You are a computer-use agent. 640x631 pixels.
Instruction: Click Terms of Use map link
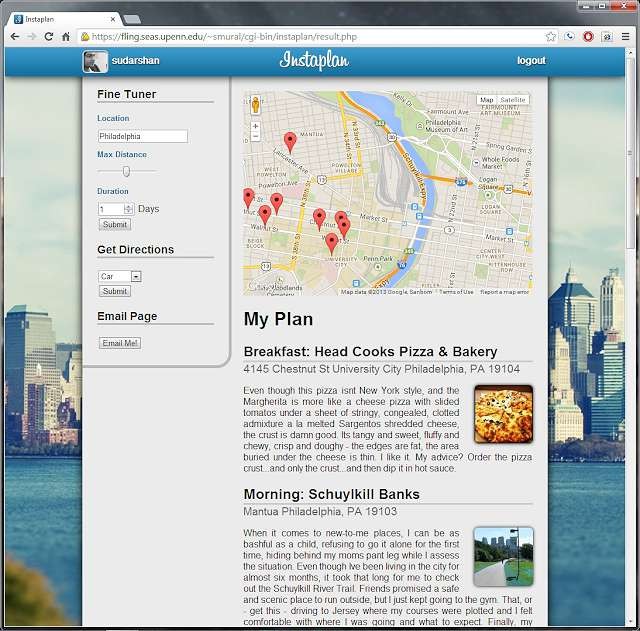point(456,292)
